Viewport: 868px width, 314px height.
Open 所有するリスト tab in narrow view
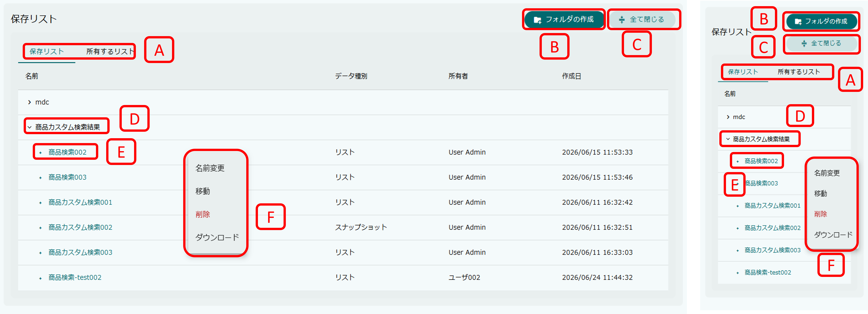click(x=799, y=72)
